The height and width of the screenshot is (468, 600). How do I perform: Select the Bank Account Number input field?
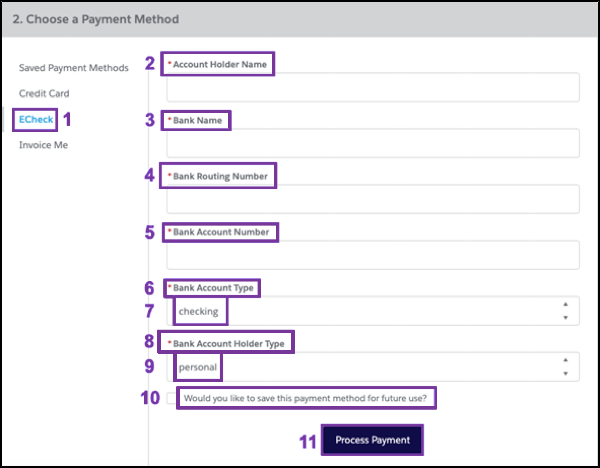pyautogui.click(x=373, y=255)
